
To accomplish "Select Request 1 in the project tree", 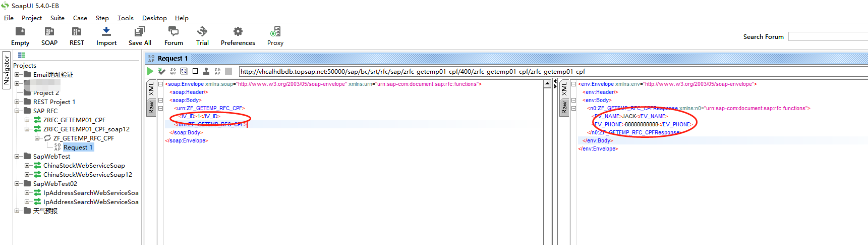I will [78, 147].
